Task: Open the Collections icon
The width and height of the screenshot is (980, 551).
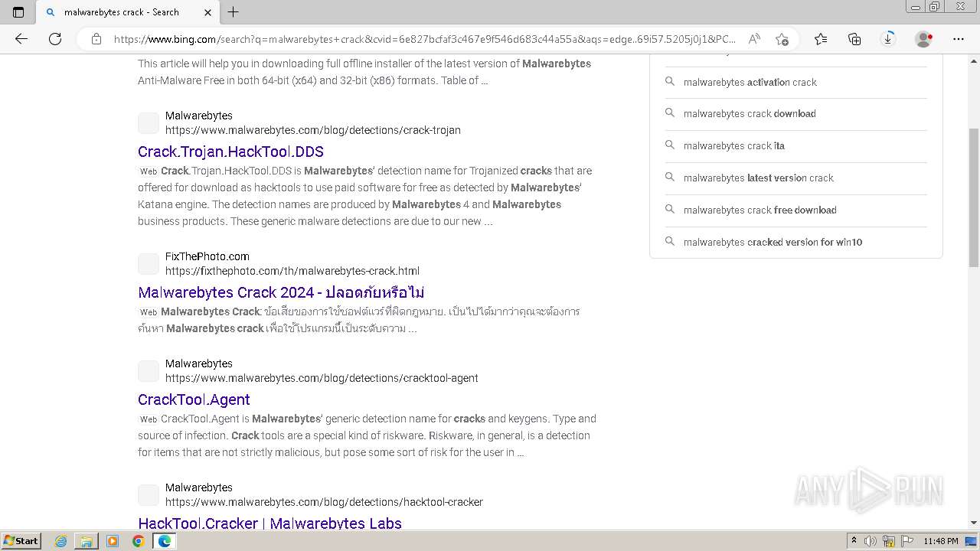Action: pyautogui.click(x=854, y=39)
